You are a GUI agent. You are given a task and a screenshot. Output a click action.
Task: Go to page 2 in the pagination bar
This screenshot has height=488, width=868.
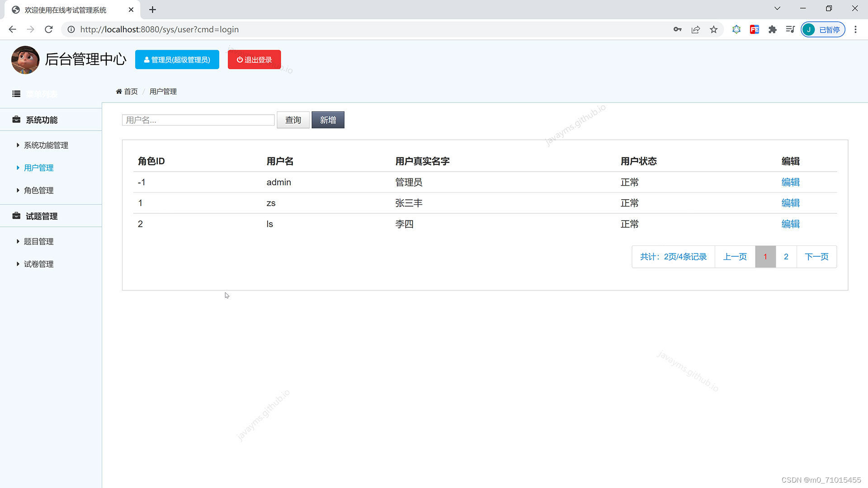786,256
